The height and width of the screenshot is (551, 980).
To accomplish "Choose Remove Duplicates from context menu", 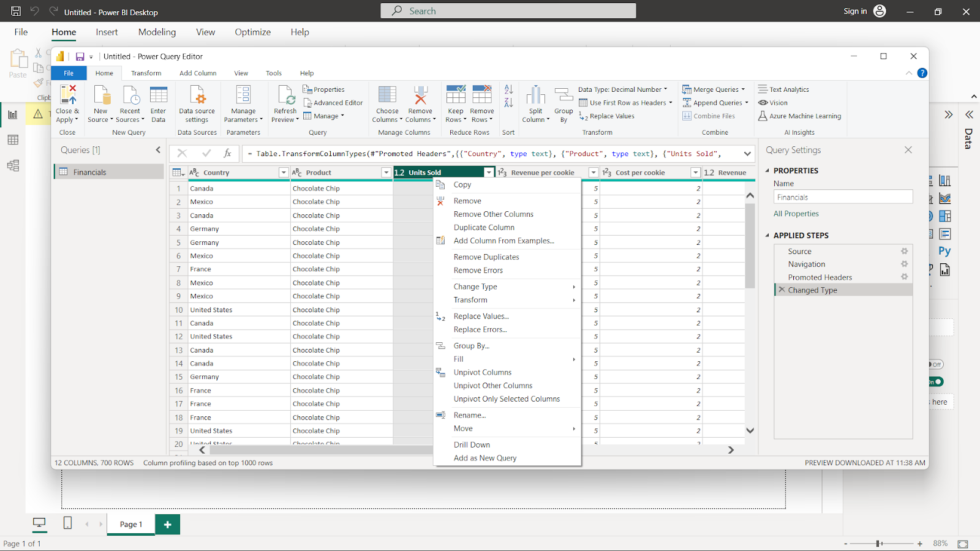I will point(486,257).
